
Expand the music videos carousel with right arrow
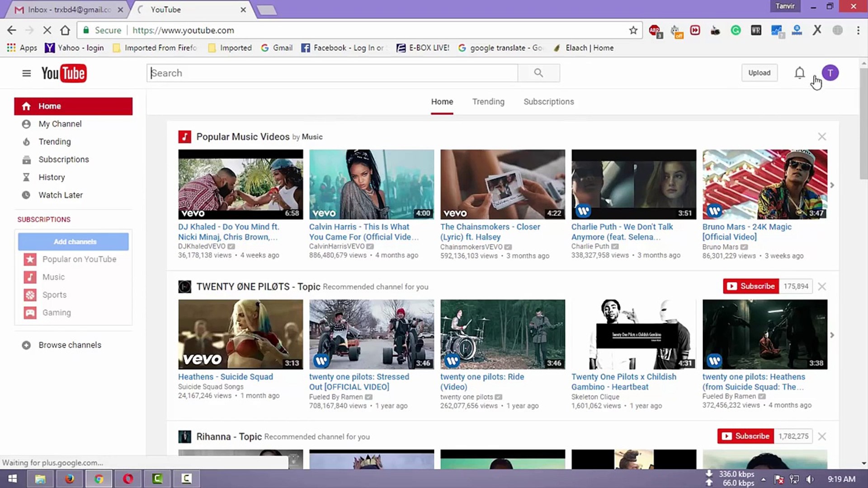click(x=832, y=185)
